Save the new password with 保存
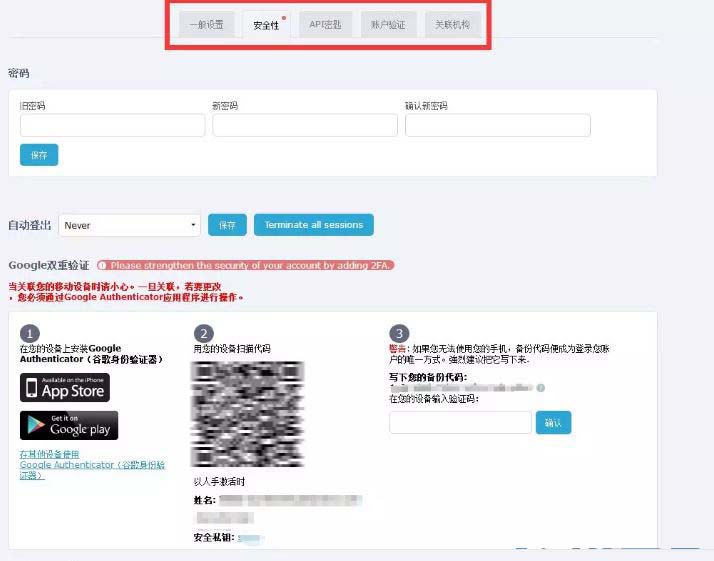The image size is (714, 561). tap(39, 155)
